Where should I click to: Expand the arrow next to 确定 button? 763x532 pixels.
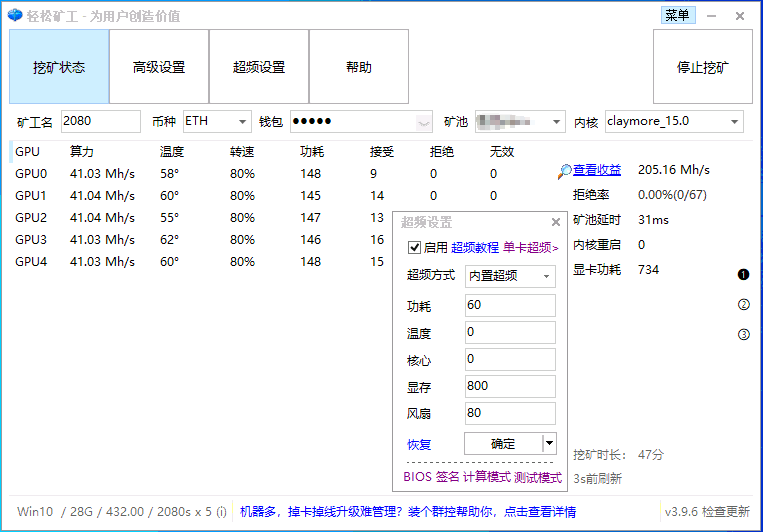pyautogui.click(x=548, y=443)
